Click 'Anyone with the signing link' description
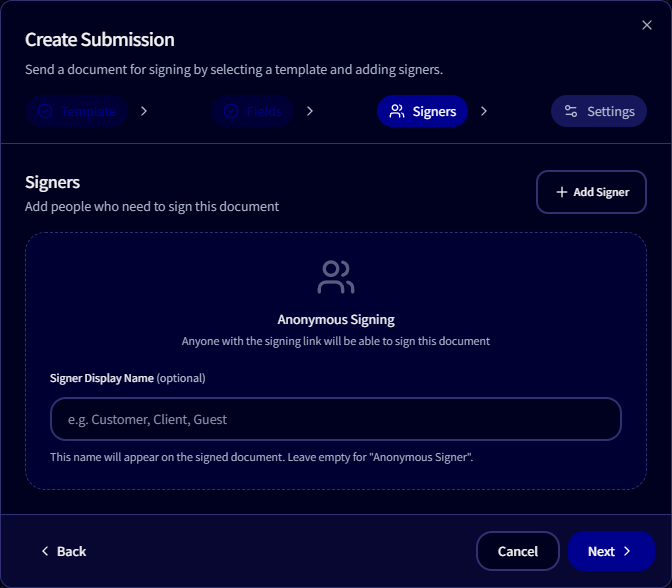 point(336,341)
